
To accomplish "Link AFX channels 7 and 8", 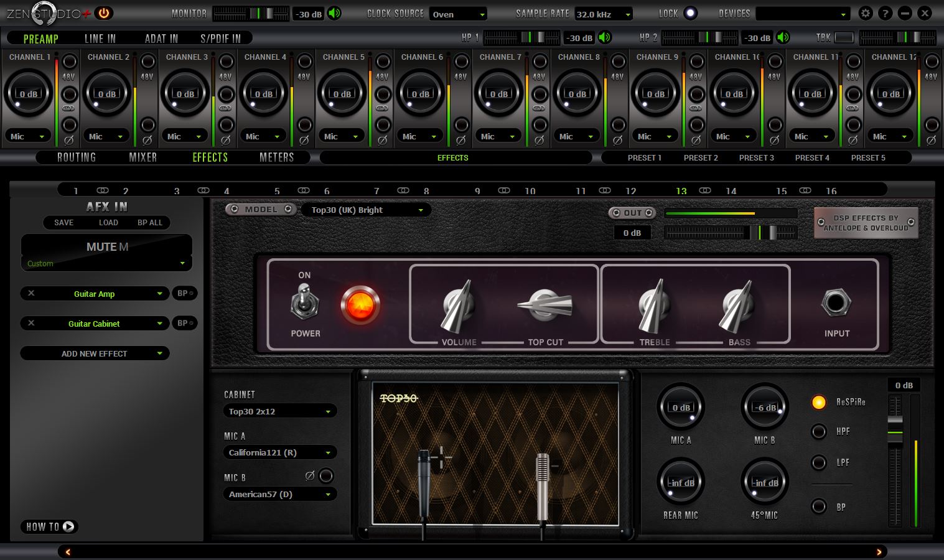I will [403, 190].
